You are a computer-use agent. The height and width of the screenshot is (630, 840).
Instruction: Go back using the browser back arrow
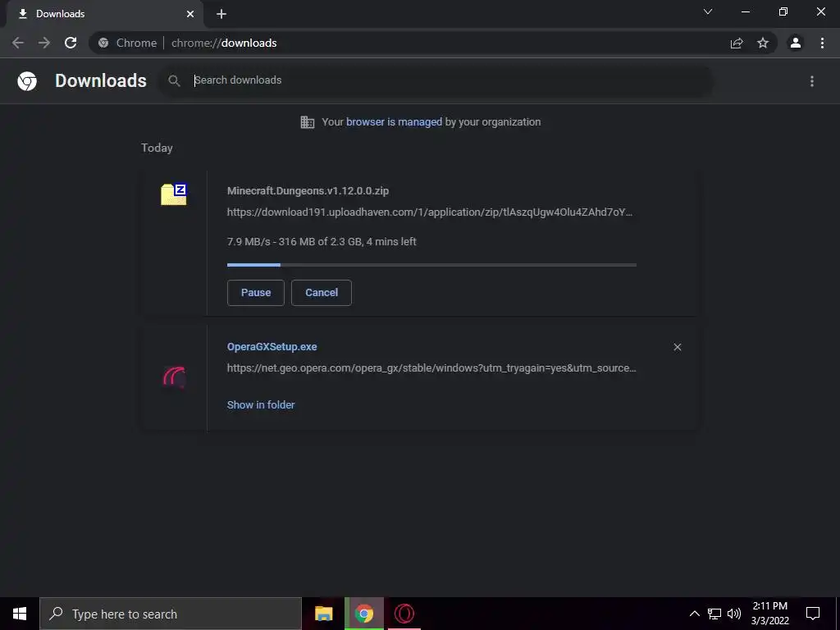click(18, 43)
